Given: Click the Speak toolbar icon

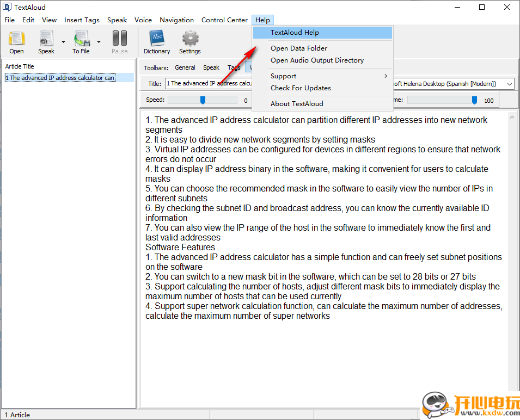Looking at the screenshot, I should (46, 42).
